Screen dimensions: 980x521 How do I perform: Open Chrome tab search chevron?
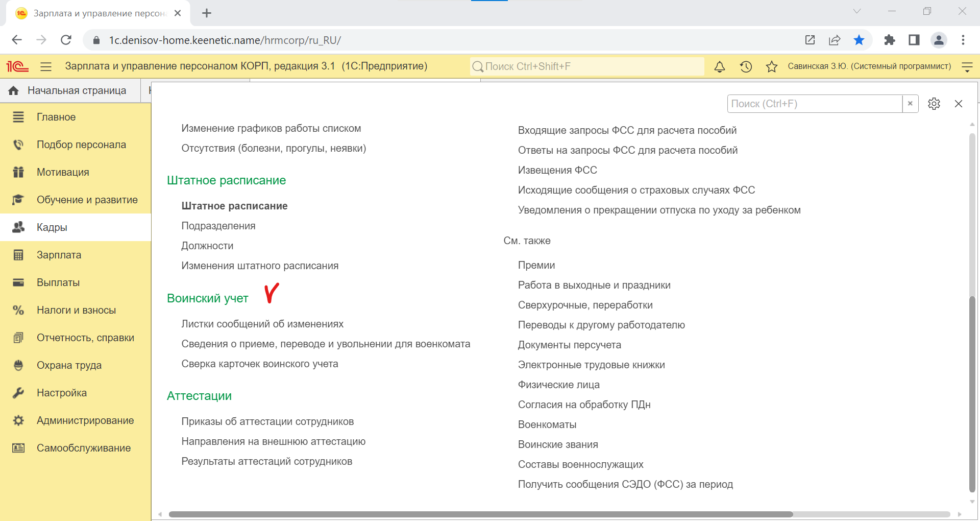857,11
